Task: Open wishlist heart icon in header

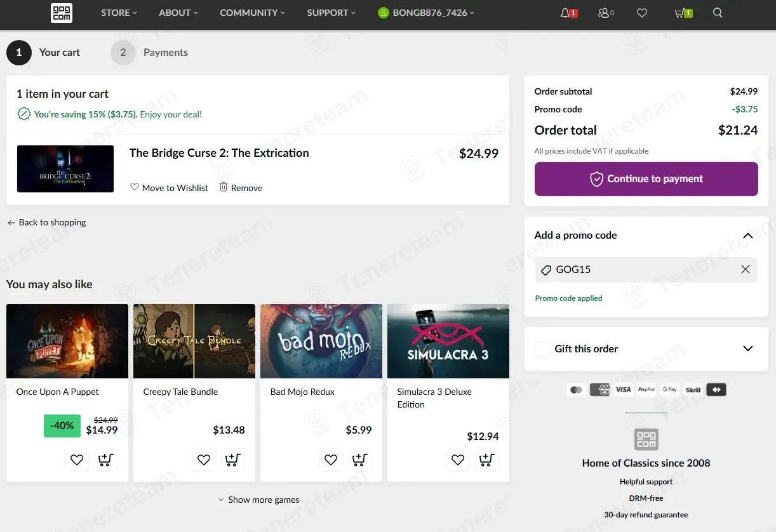Action: coord(642,13)
